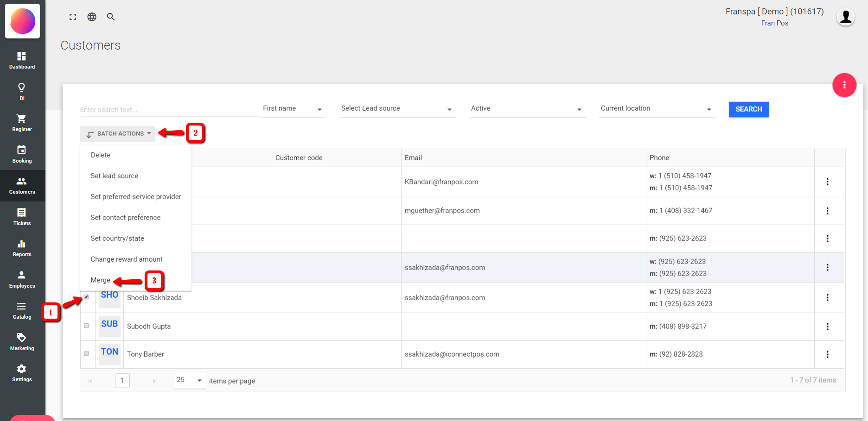This screenshot has height=421, width=868.
Task: Open the Active status dropdown
Action: [527, 109]
